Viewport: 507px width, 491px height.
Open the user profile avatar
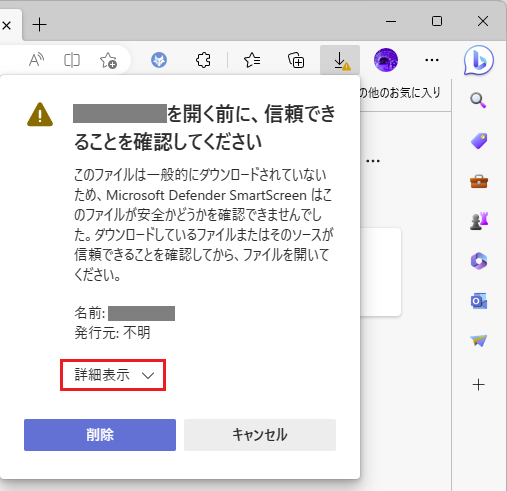tap(386, 60)
